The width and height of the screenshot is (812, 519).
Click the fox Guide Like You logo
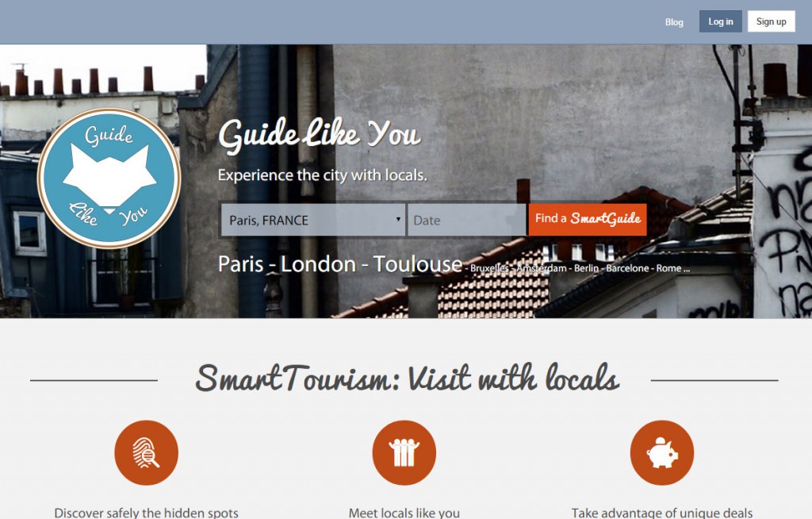coord(109,178)
